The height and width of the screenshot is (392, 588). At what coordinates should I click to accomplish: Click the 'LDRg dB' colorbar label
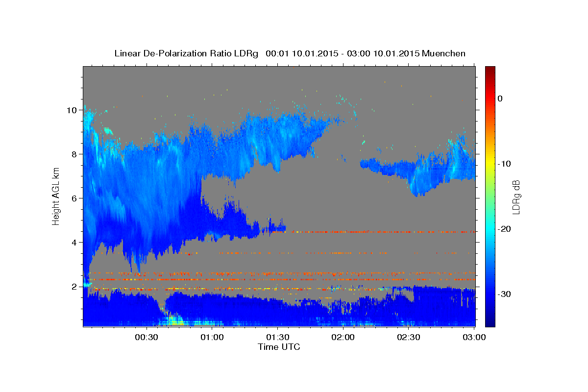coord(516,197)
